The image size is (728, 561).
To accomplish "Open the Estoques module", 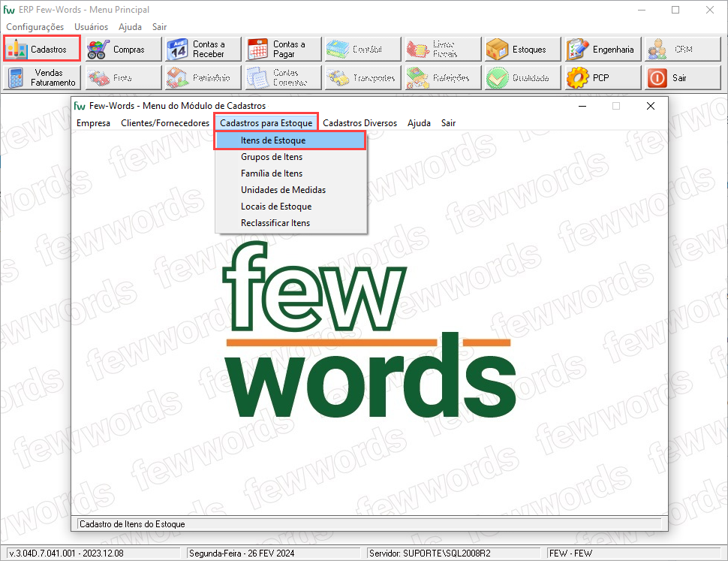I will 523,50.
